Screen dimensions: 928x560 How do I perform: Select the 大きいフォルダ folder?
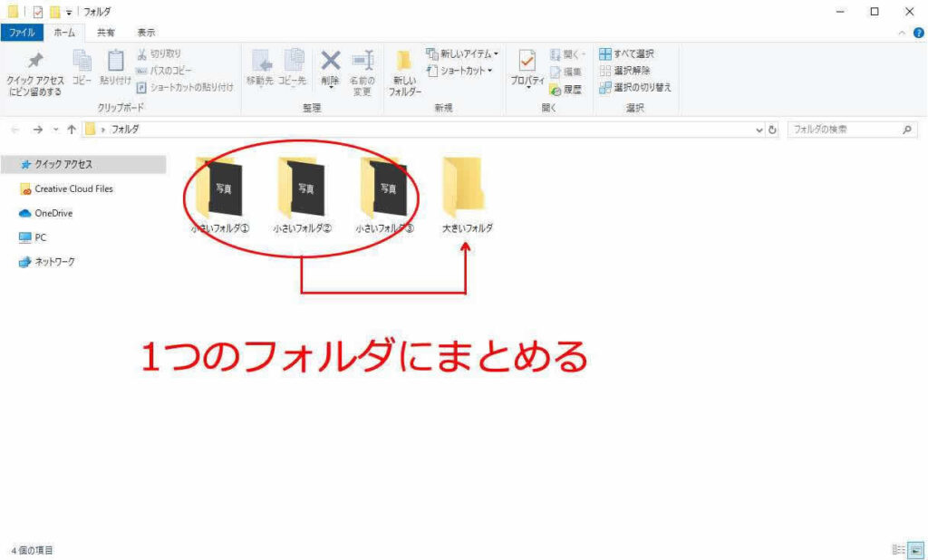coord(466,192)
